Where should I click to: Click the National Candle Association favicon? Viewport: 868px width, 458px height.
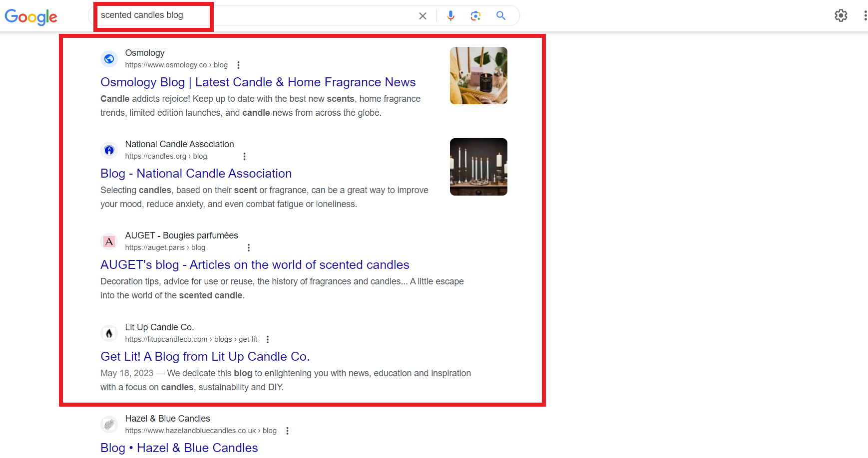click(109, 150)
